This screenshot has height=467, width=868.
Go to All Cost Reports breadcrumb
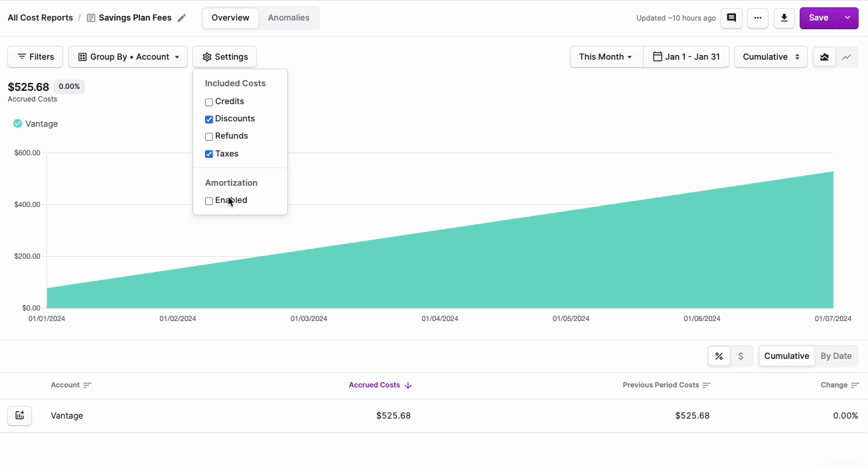coord(40,17)
